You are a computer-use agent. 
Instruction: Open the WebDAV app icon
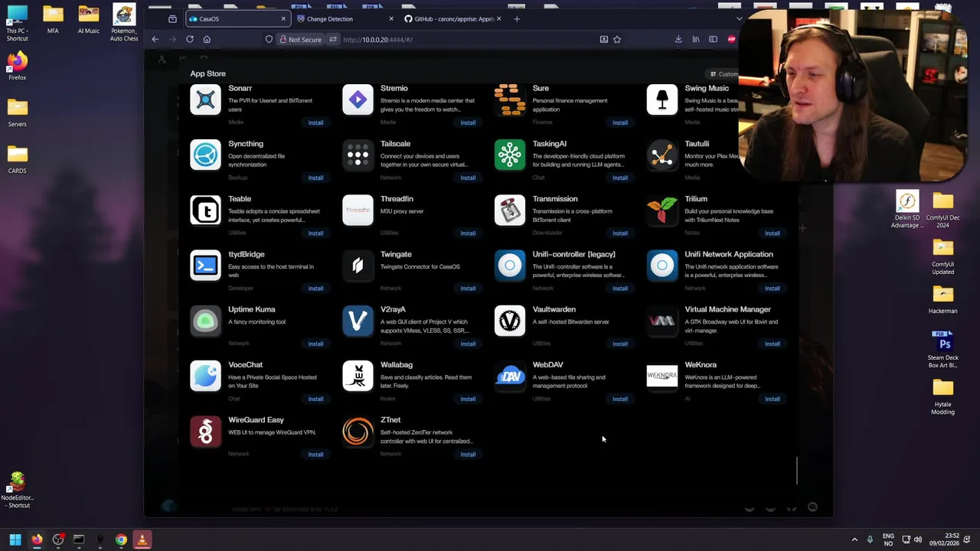pos(510,376)
